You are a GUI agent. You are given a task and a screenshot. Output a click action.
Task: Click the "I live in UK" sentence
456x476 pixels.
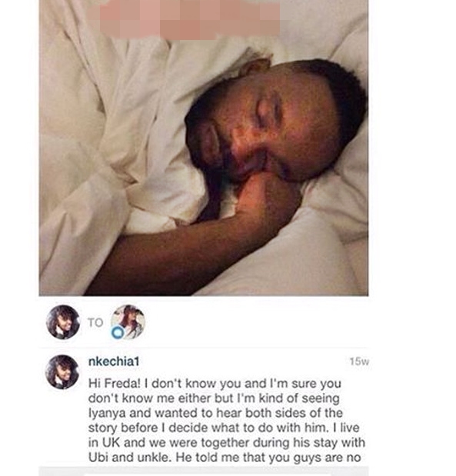[x=225, y=435]
